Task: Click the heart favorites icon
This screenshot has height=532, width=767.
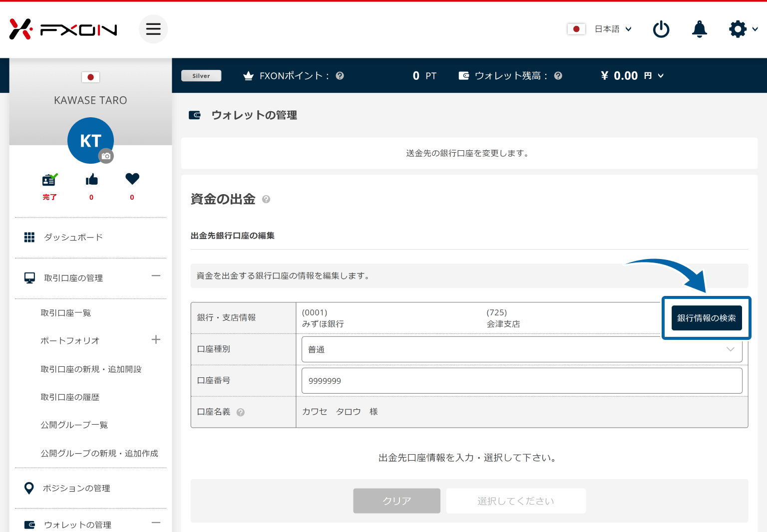Action: (x=132, y=179)
